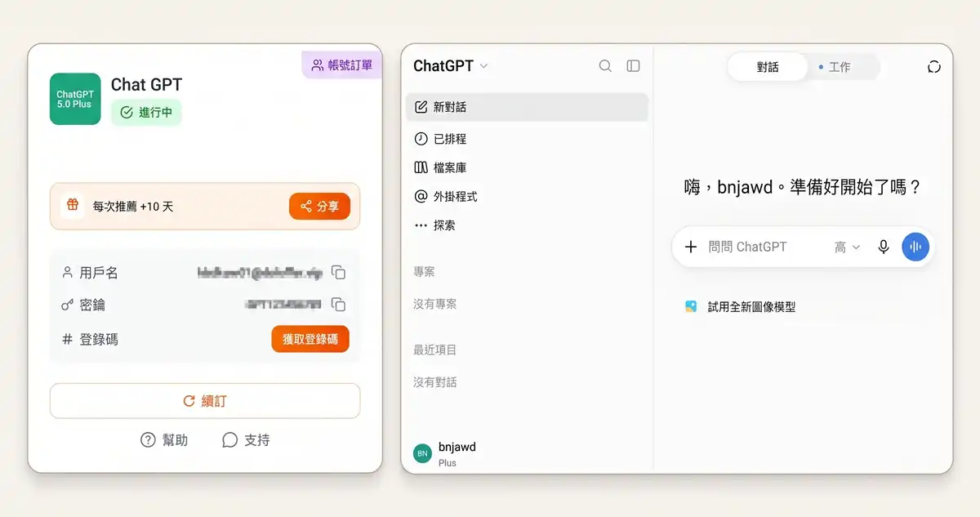The height and width of the screenshot is (517, 980).
Task: Click the 進行中 status badge
Action: coord(146,113)
